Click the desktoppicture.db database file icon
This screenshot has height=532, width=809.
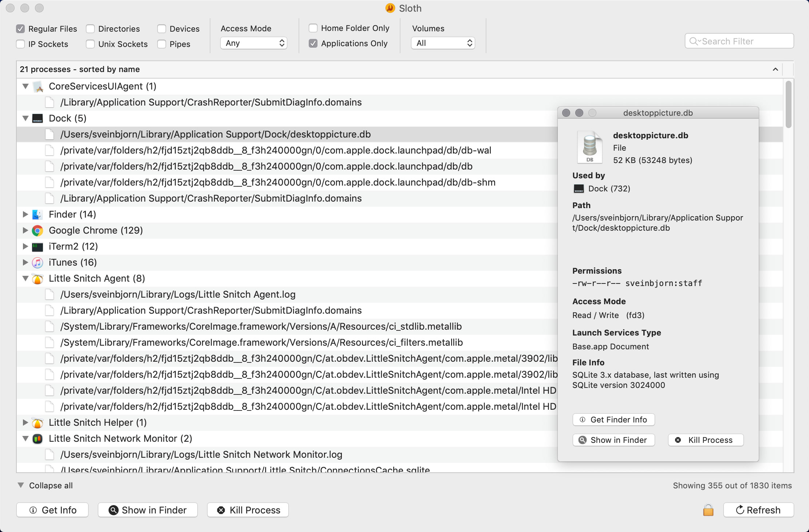click(590, 147)
